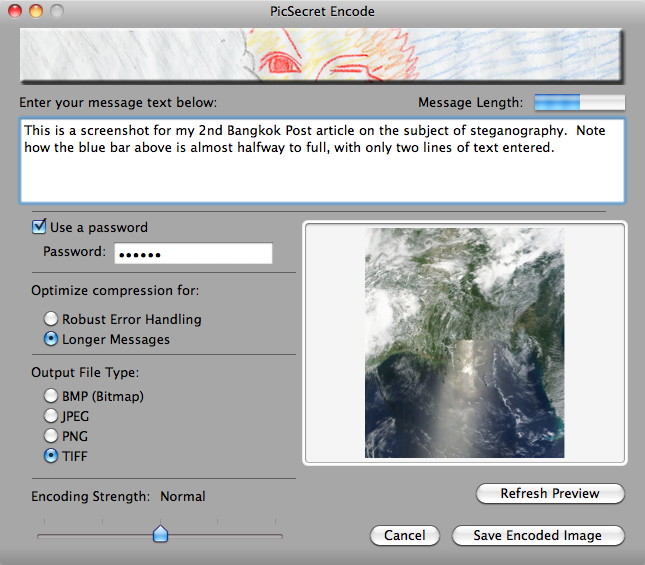
Task: Click the satellite image preview thumbnail
Action: click(464, 343)
